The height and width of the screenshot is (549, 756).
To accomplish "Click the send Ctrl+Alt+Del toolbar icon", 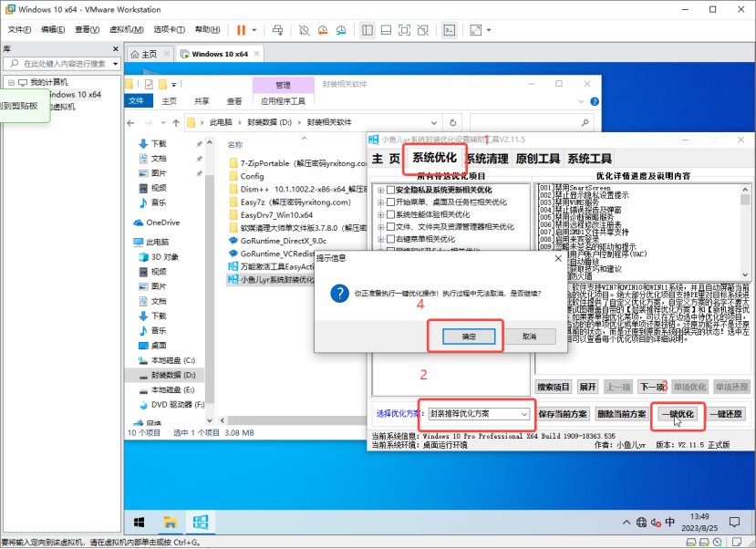I will [x=278, y=30].
